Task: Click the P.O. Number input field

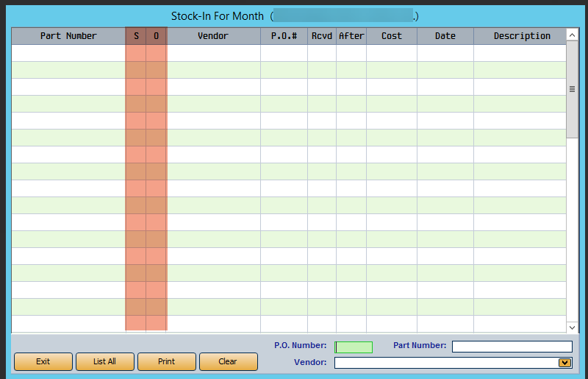Action: pyautogui.click(x=354, y=347)
